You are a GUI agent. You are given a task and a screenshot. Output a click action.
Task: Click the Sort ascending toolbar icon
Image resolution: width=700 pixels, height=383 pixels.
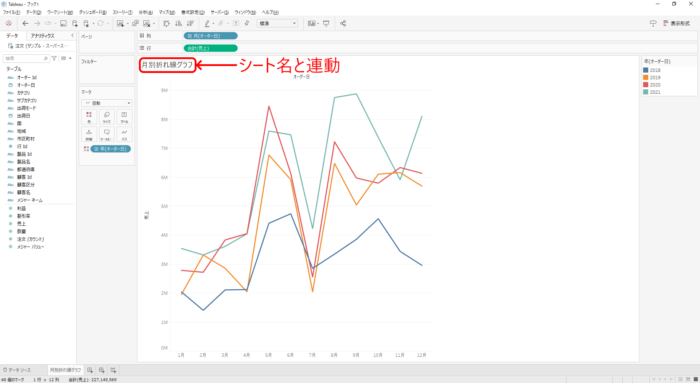tap(179, 23)
